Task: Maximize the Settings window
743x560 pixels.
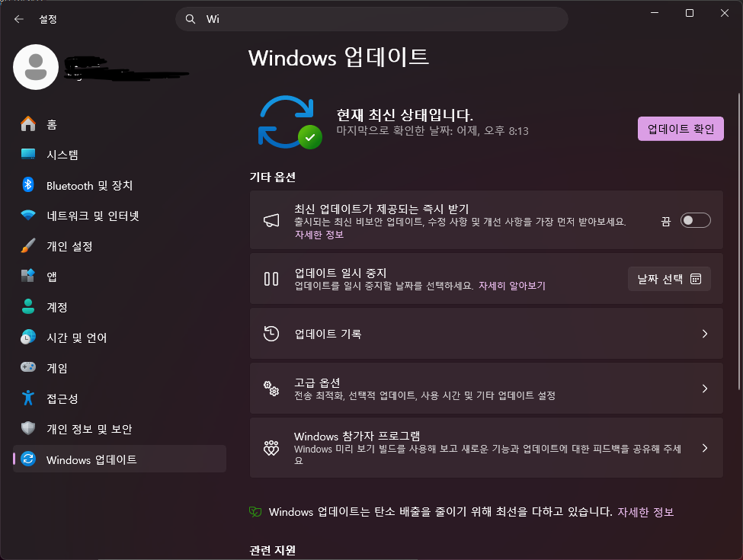Action: click(x=690, y=13)
